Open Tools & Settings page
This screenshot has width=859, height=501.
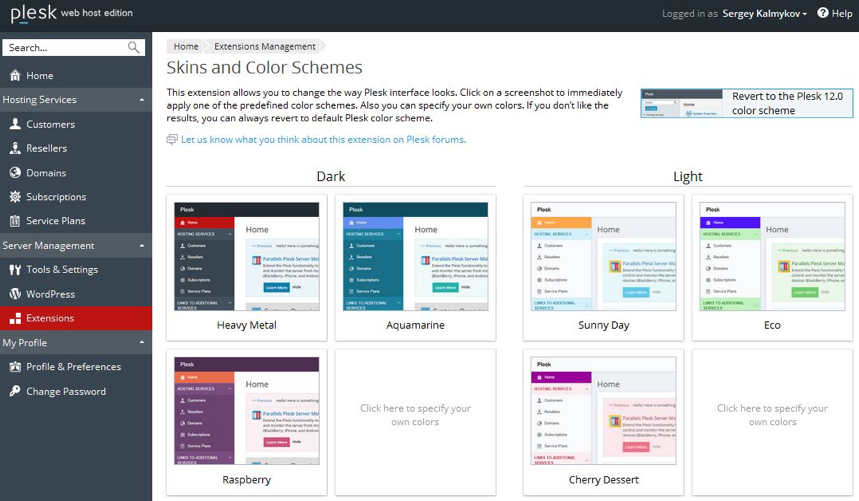(x=76, y=269)
